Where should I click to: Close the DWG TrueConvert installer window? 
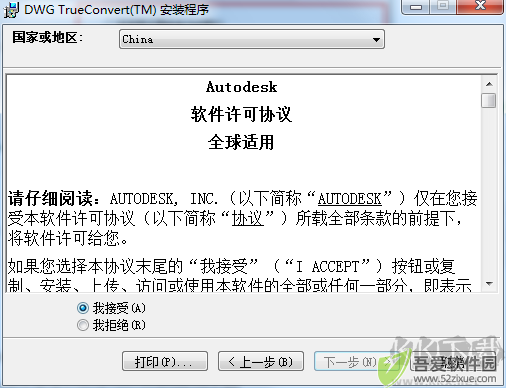click(x=480, y=6)
